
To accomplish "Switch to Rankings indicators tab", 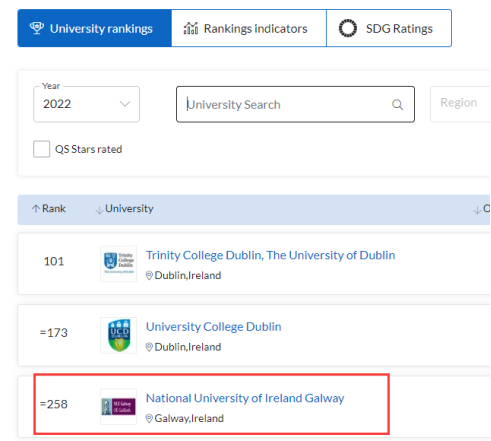I will coord(249,28).
